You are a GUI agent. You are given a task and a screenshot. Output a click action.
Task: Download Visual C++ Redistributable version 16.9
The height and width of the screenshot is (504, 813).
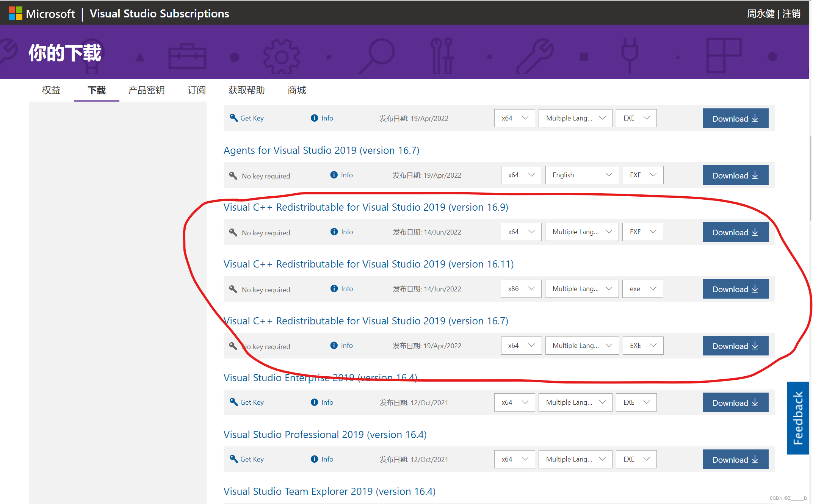[735, 232]
